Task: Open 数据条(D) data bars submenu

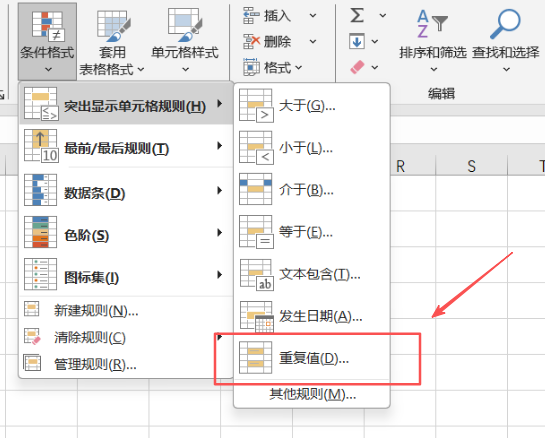Action: click(x=126, y=191)
